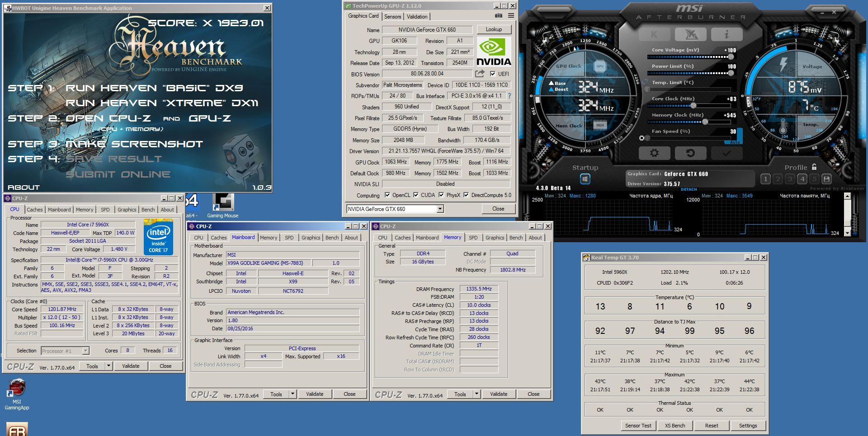Click the GPU chip icon in the clock gauge
This screenshot has height=436, width=868.
tap(599, 66)
